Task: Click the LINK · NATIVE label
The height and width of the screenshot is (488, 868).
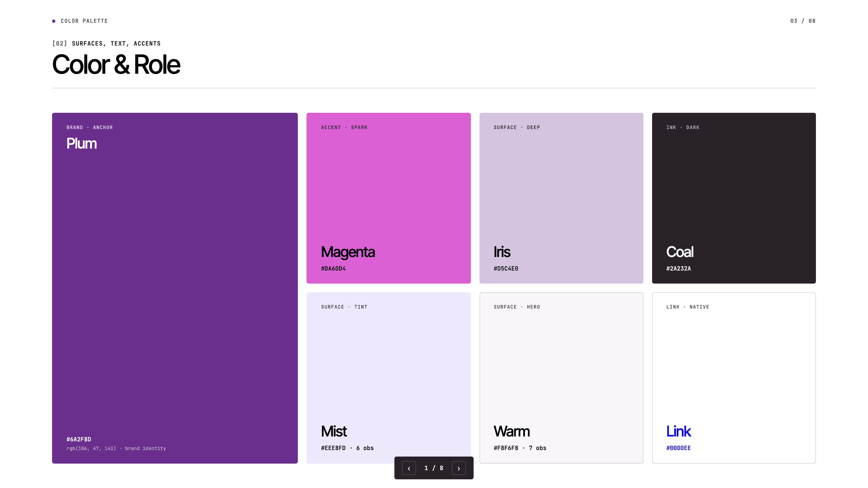Action: tap(688, 307)
